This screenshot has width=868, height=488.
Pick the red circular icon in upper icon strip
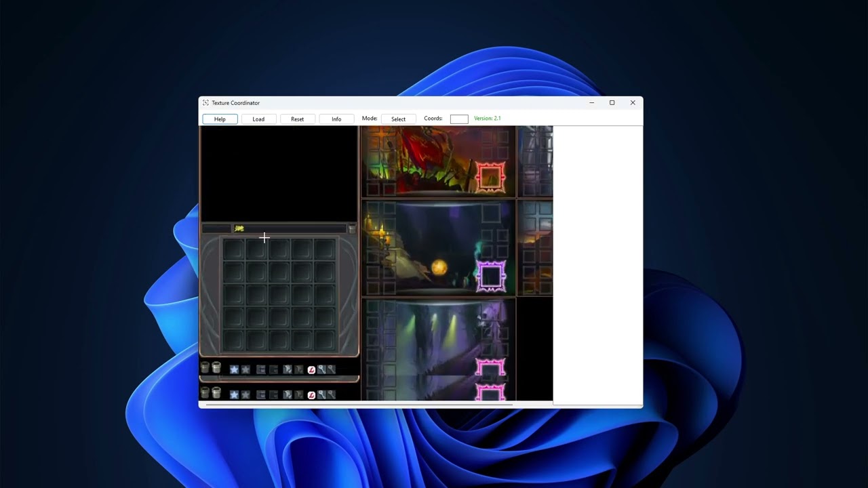[311, 370]
